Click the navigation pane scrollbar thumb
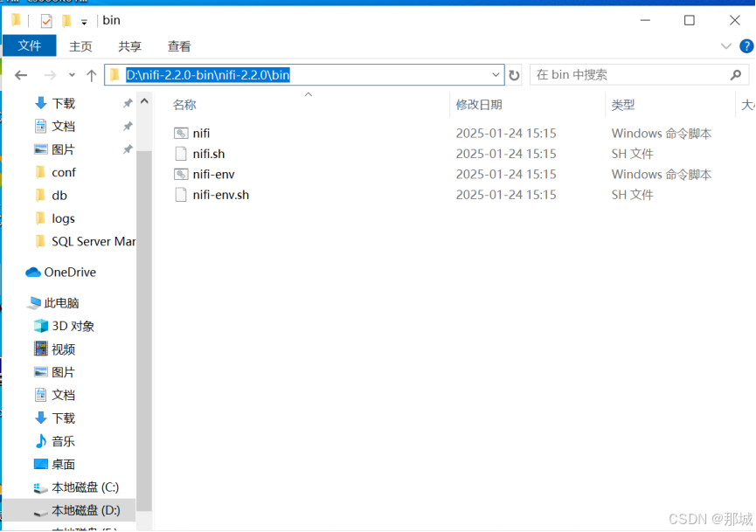 tap(144, 330)
